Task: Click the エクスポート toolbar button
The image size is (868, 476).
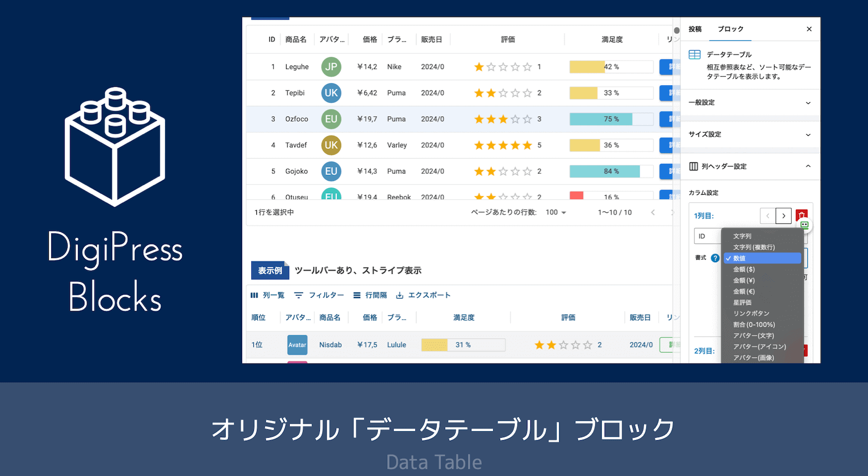Action: [x=423, y=295]
